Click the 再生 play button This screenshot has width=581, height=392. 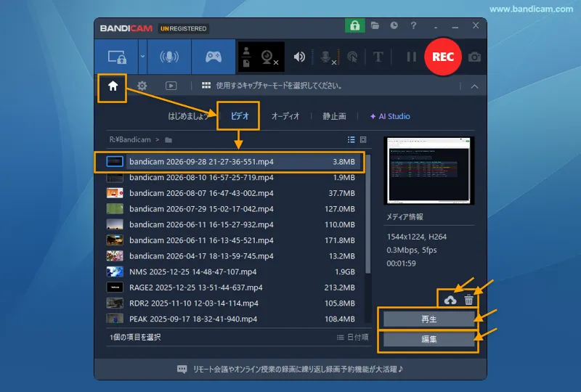click(x=428, y=319)
